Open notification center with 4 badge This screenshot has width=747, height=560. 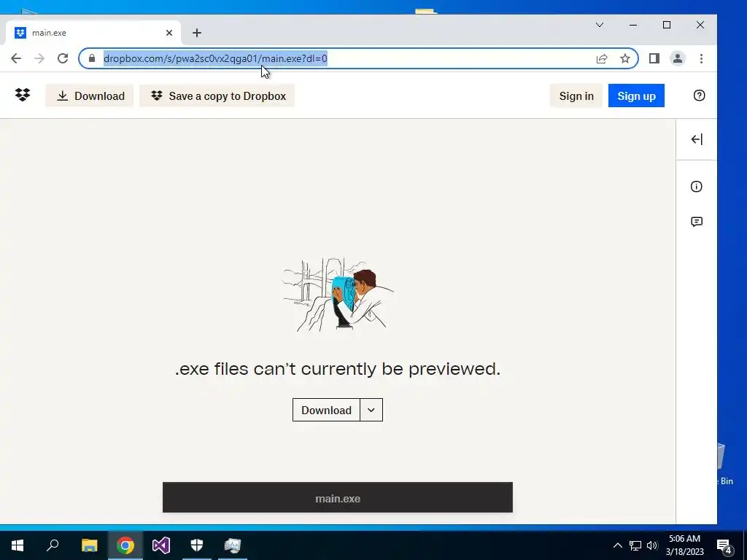coord(724,546)
